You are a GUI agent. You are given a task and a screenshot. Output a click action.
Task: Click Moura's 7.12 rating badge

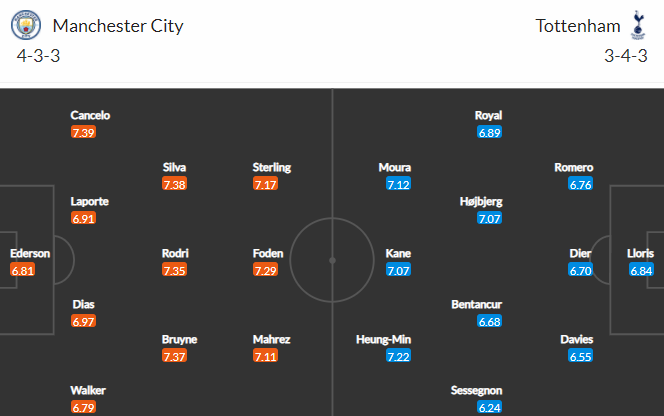[398, 185]
